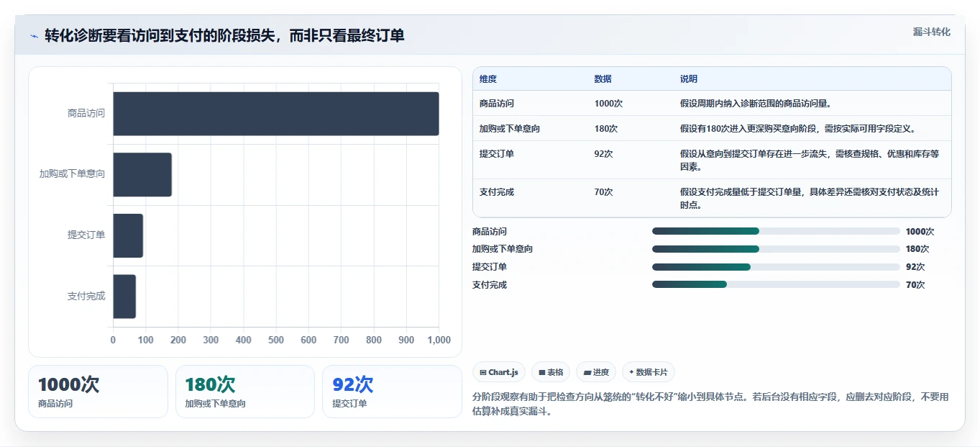Screen dimensions: 980x447
Task: Click the 700 tick on the x-axis
Action: (342, 340)
